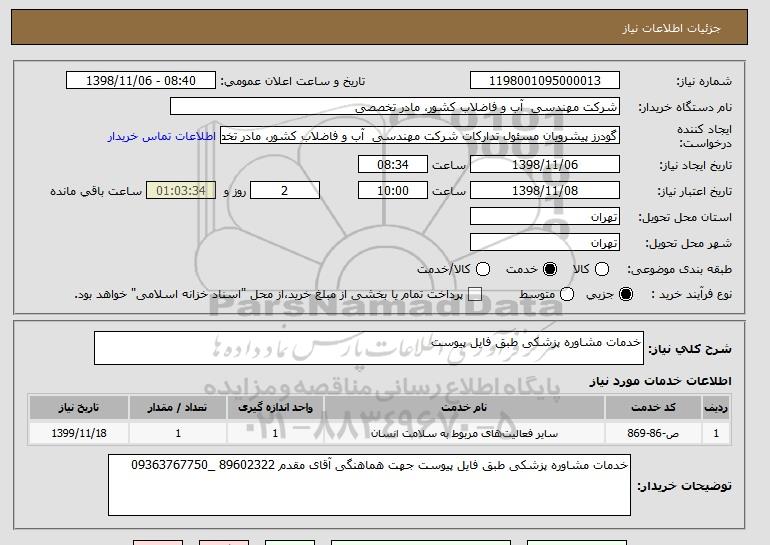Viewport: 770px width, 545px height.
Task: Select the متوسط purchase type radio
Action: click(x=567, y=294)
